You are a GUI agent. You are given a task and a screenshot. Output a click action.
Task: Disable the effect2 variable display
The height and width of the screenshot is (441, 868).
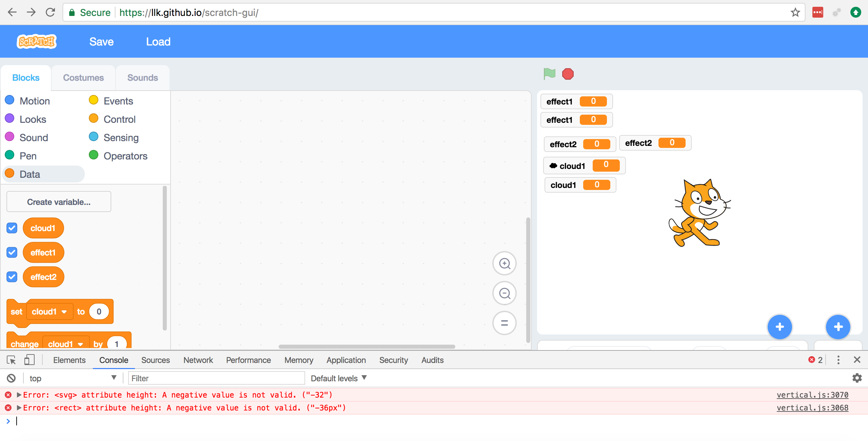12,277
